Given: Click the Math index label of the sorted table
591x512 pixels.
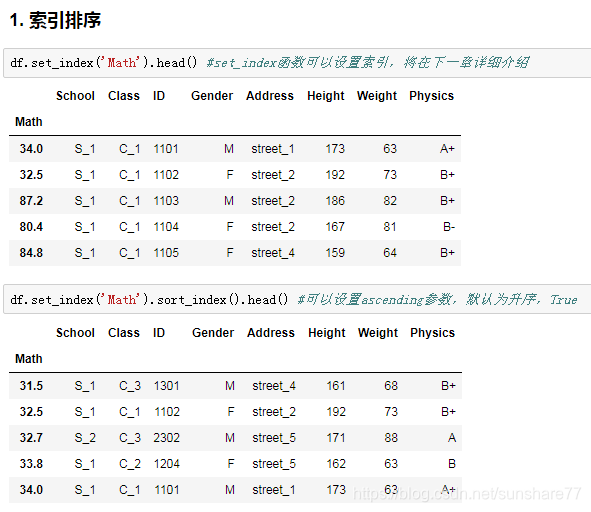Looking at the screenshot, I should (29, 359).
